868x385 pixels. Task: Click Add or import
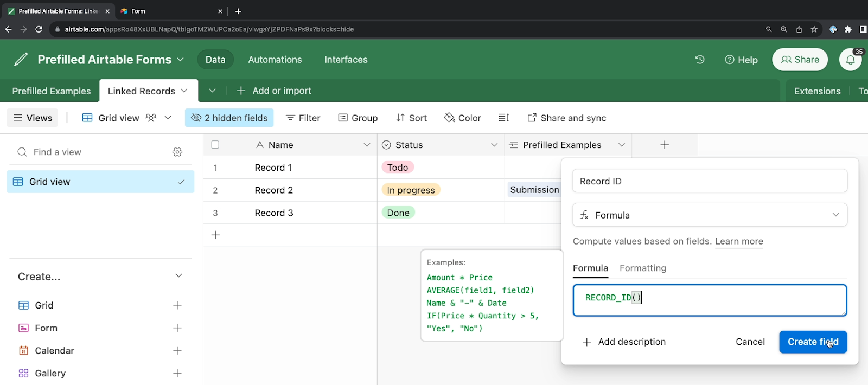click(274, 91)
